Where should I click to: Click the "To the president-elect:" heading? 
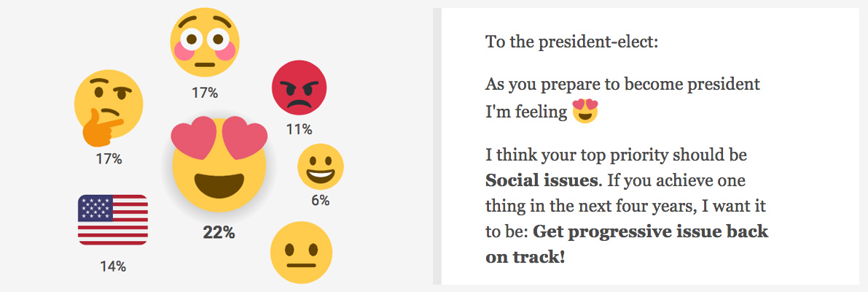(572, 42)
